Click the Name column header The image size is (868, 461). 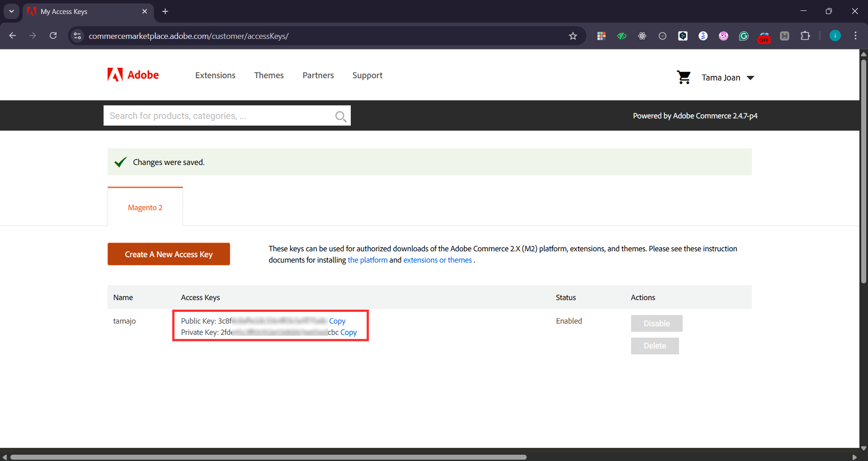[123, 297]
